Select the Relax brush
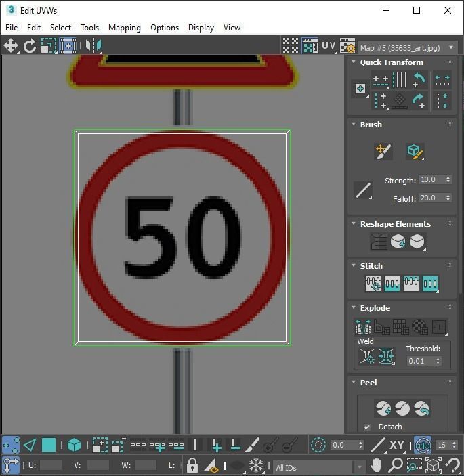 pyautogui.click(x=415, y=152)
